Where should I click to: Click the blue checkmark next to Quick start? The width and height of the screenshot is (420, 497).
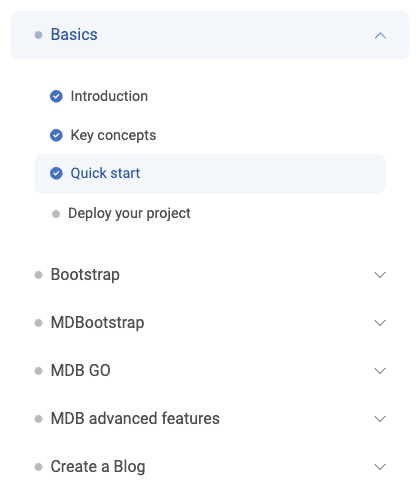point(56,173)
